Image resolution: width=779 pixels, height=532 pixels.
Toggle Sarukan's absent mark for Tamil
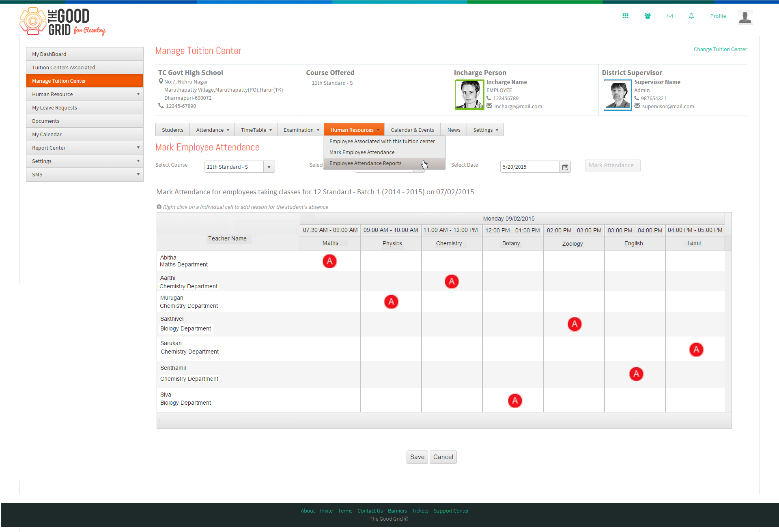click(x=696, y=350)
